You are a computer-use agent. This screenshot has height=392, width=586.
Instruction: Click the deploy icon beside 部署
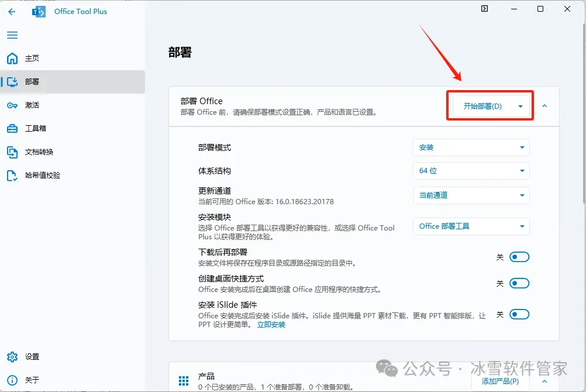(x=12, y=81)
